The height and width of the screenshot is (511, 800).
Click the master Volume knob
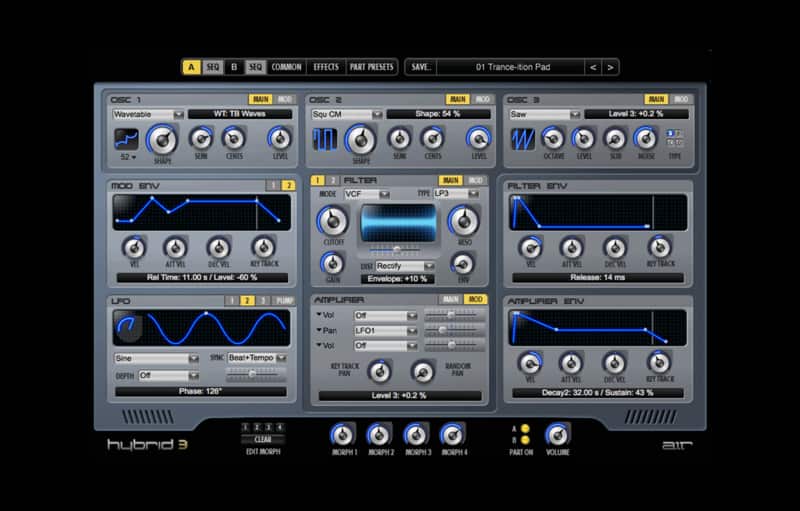click(x=557, y=435)
